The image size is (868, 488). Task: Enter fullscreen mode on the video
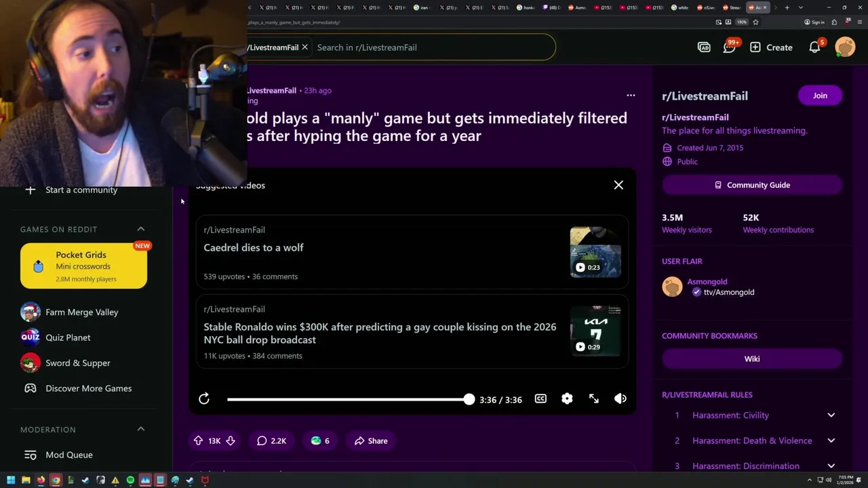coord(593,399)
